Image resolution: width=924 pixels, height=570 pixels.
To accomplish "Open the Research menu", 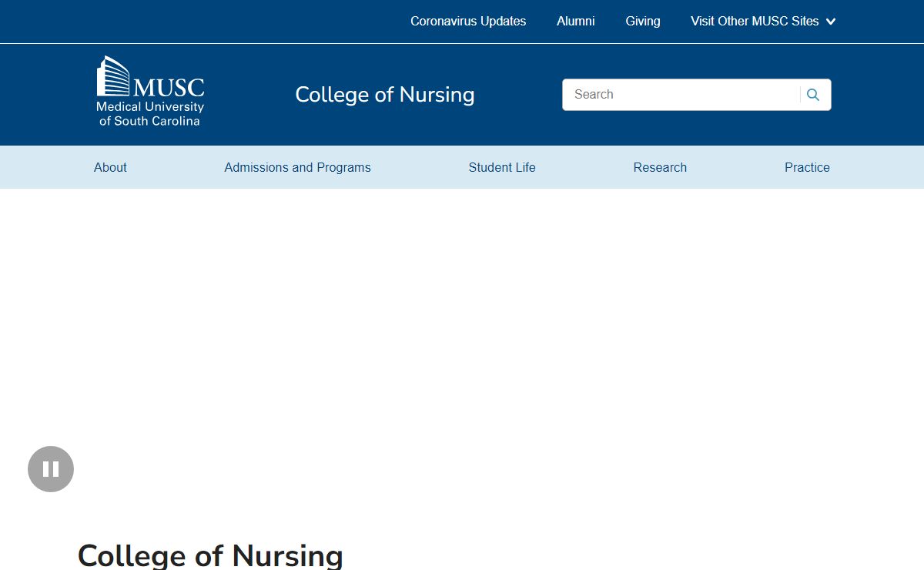I will (x=660, y=167).
